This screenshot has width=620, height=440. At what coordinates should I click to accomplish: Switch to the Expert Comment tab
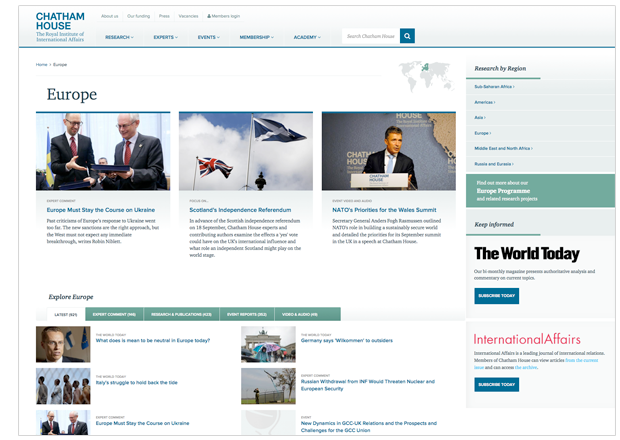click(115, 314)
